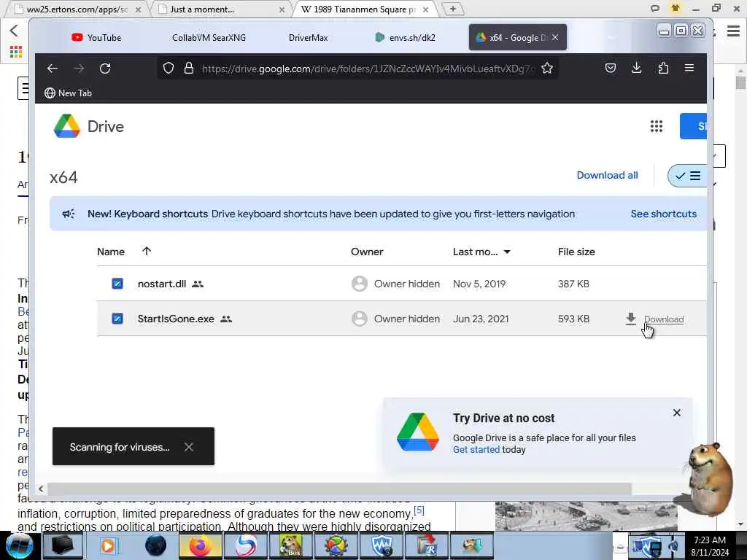Click the Google Drive logo
This screenshot has height=560, width=747.
[x=66, y=126]
